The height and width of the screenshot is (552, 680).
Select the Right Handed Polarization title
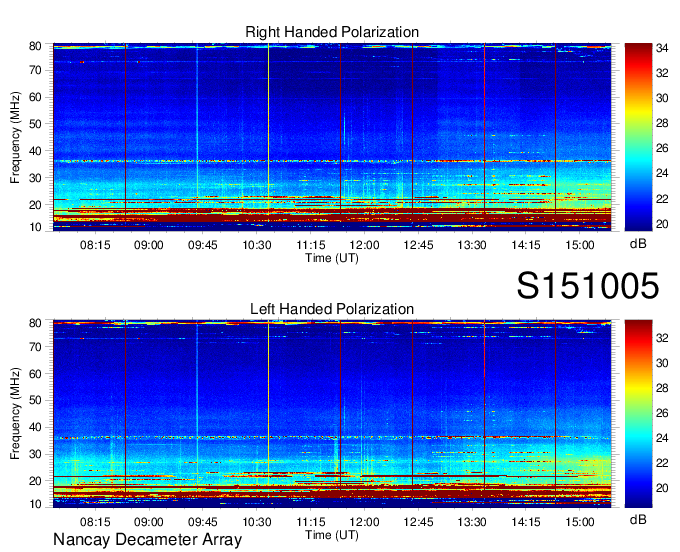[332, 32]
